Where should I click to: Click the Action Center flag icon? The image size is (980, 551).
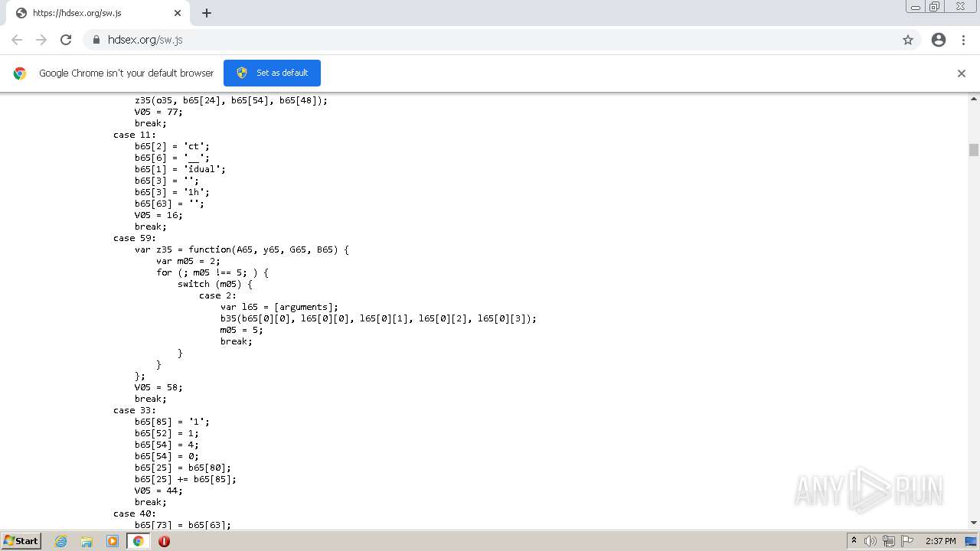pyautogui.click(x=907, y=541)
